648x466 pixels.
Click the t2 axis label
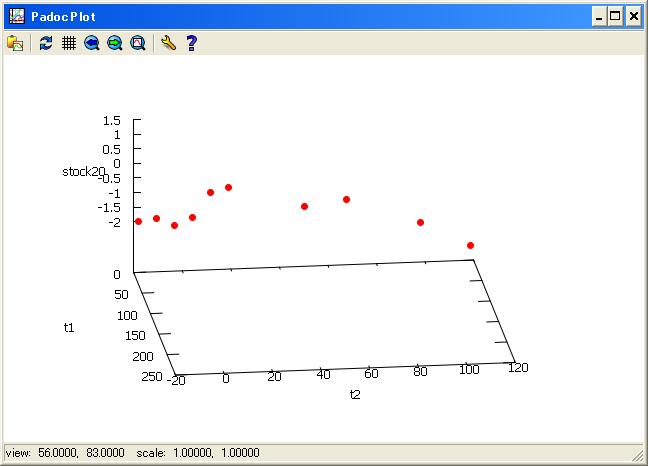coord(355,395)
